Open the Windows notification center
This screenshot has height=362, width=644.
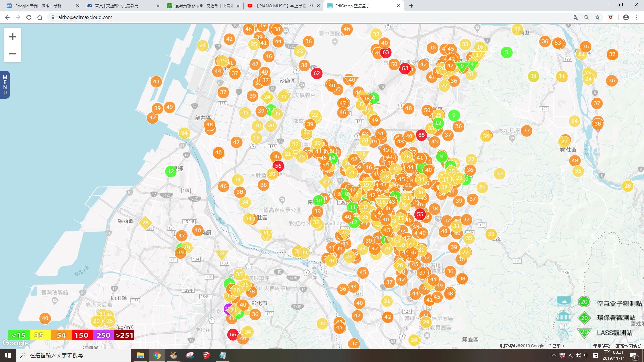click(x=634, y=355)
